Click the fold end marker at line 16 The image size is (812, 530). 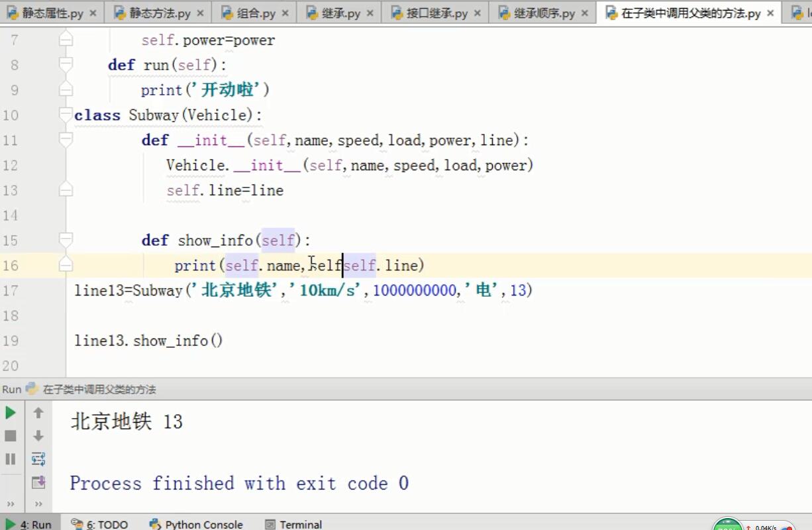pos(65,265)
